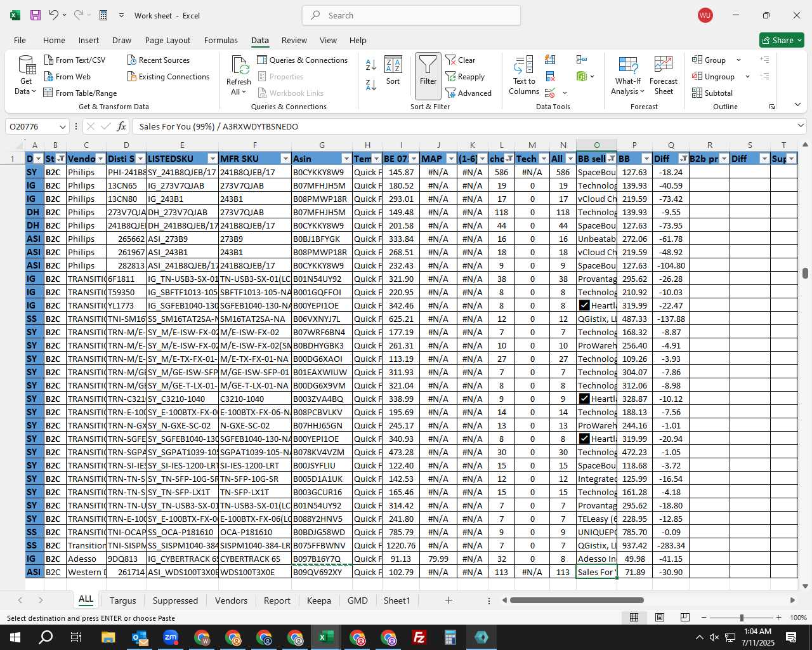Run Flash Fill from Data Tools
This screenshot has height=650, width=812.
pyautogui.click(x=550, y=60)
